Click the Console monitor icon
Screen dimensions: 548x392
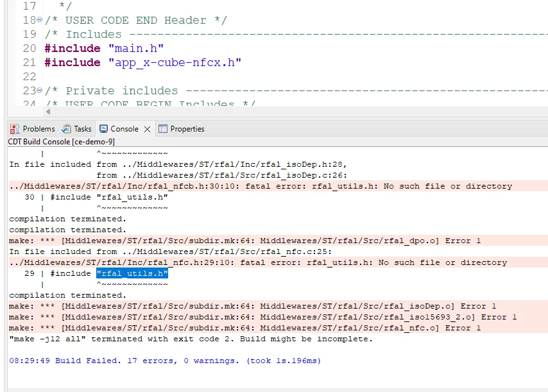(103, 129)
